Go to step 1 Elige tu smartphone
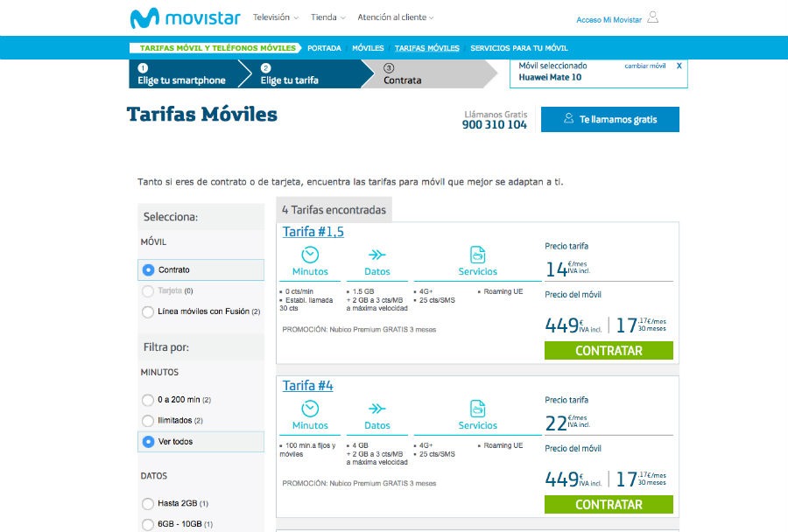 (184, 73)
